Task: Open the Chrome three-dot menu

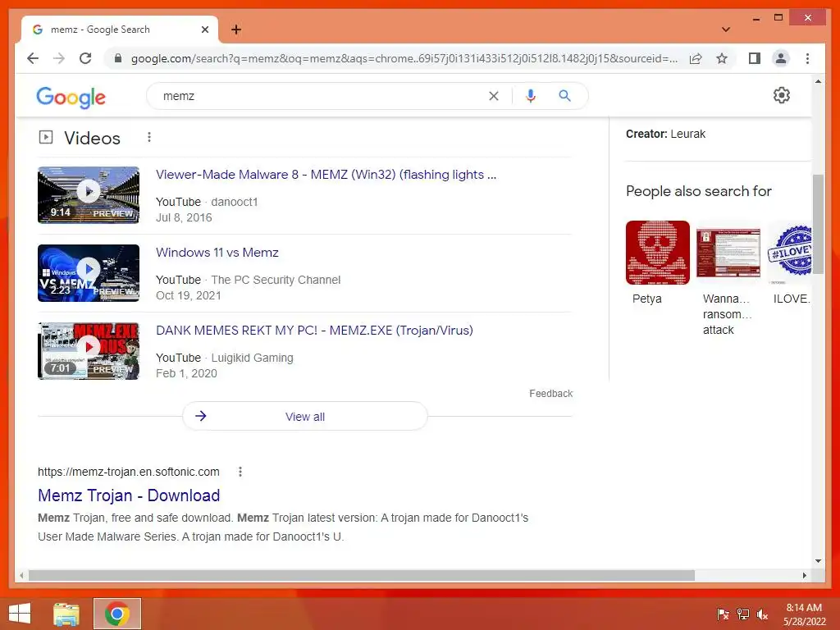Action: [x=807, y=58]
